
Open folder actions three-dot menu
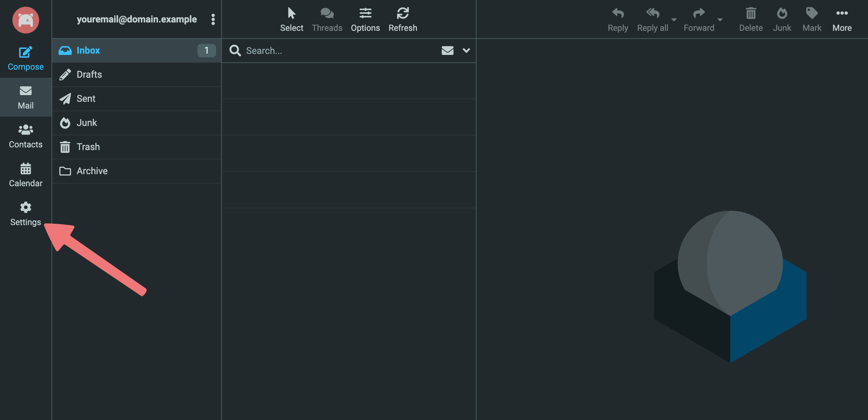point(213,19)
